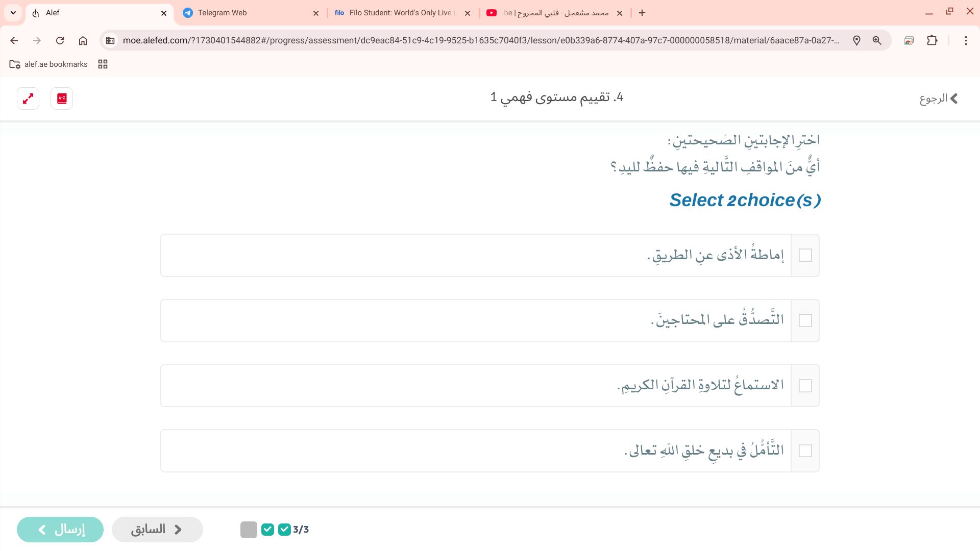Open the browser home page icon
The width and height of the screenshot is (980, 551).
tap(83, 40)
